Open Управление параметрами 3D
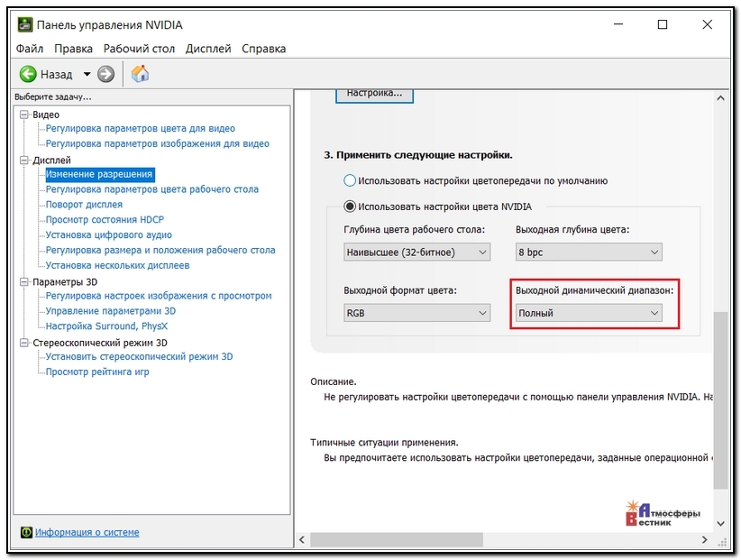This screenshot has width=741, height=560. click(x=111, y=311)
